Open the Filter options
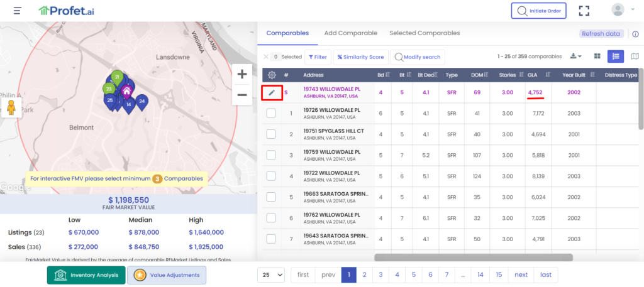 coord(318,57)
